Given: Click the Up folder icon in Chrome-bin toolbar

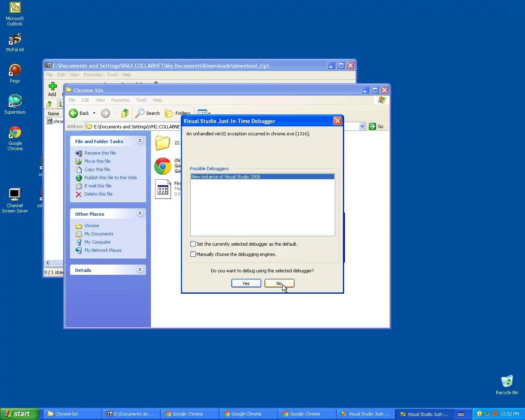Looking at the screenshot, I should 125,113.
